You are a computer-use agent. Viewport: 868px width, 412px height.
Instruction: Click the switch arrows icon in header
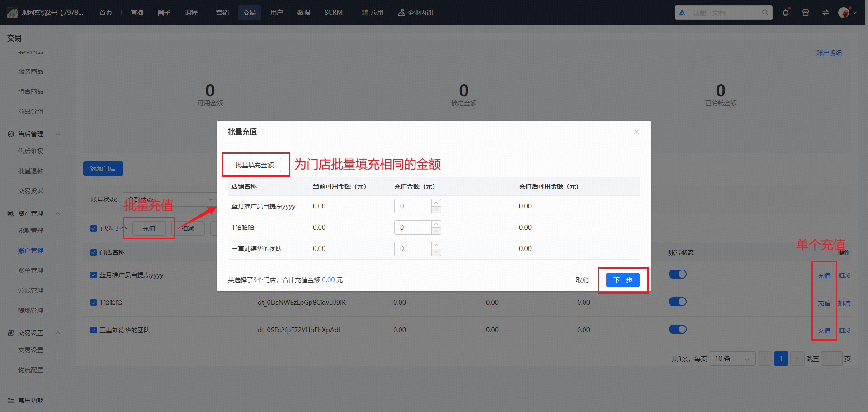coord(826,13)
